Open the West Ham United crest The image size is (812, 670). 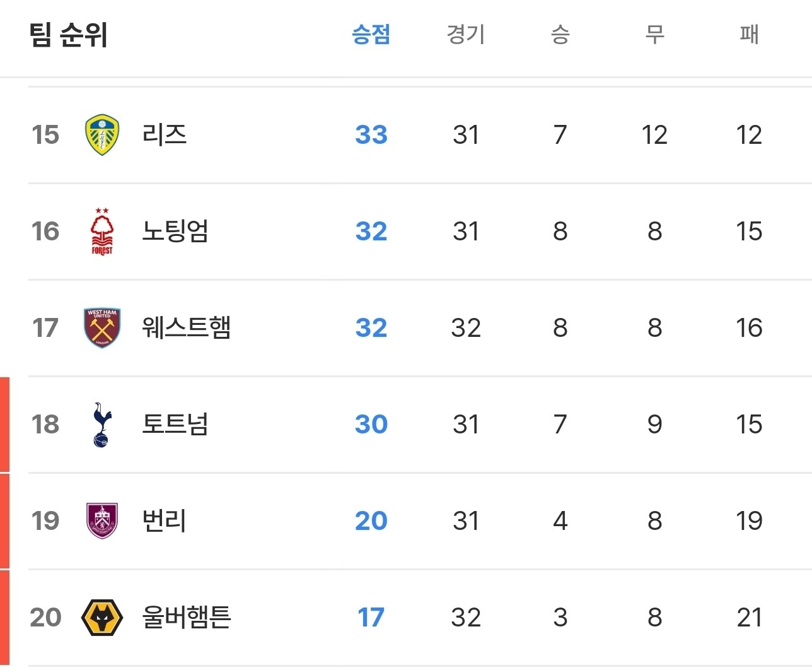click(101, 327)
